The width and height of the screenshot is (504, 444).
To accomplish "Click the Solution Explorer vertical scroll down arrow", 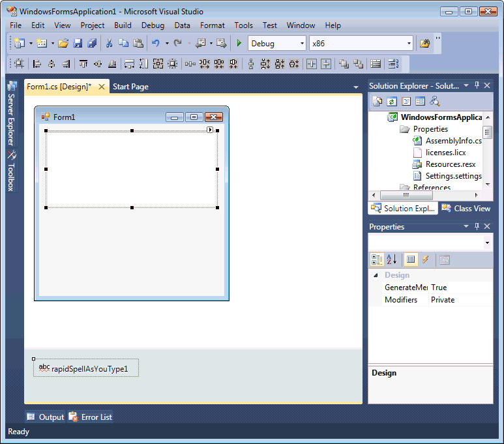I will coord(488,185).
